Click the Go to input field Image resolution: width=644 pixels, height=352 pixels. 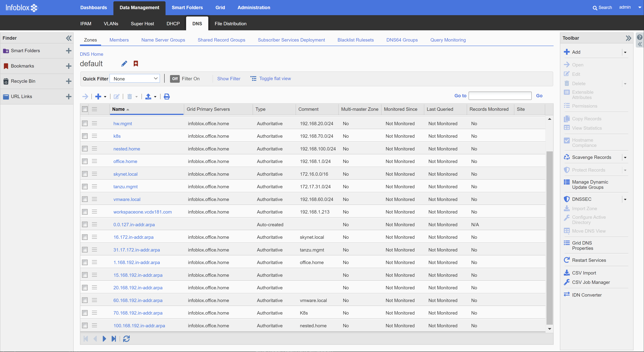coord(500,96)
